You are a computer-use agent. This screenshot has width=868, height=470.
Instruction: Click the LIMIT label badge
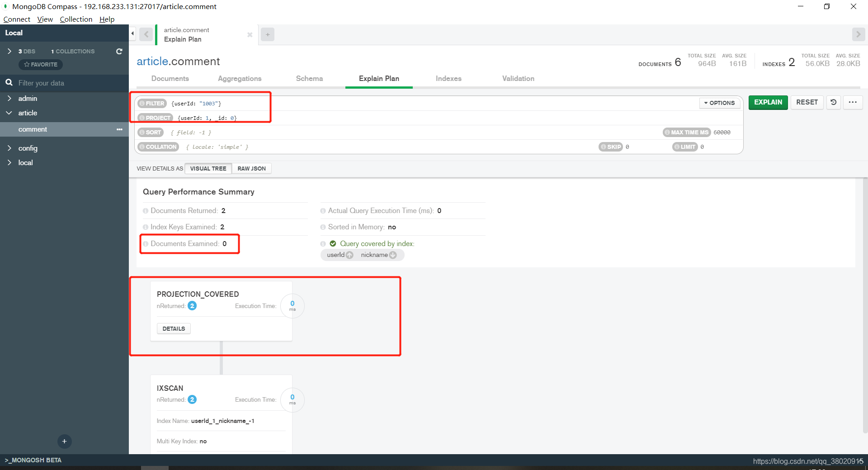click(685, 147)
